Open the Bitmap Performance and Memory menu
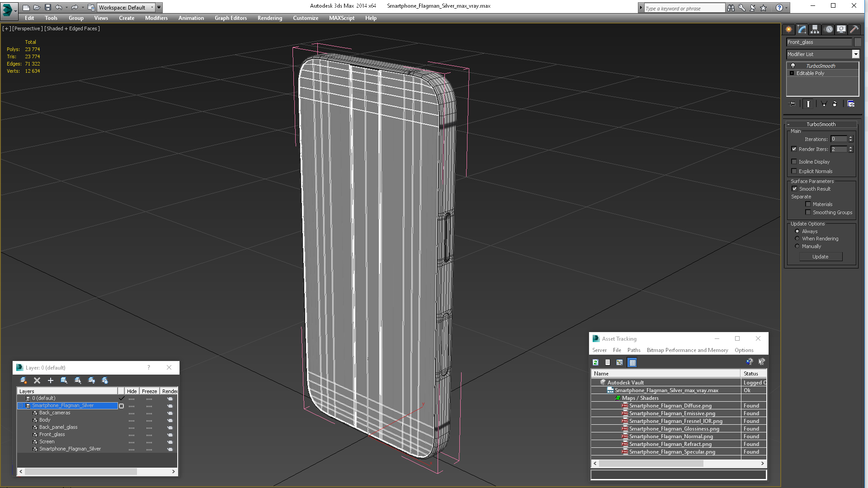The image size is (868, 488). pos(687,350)
